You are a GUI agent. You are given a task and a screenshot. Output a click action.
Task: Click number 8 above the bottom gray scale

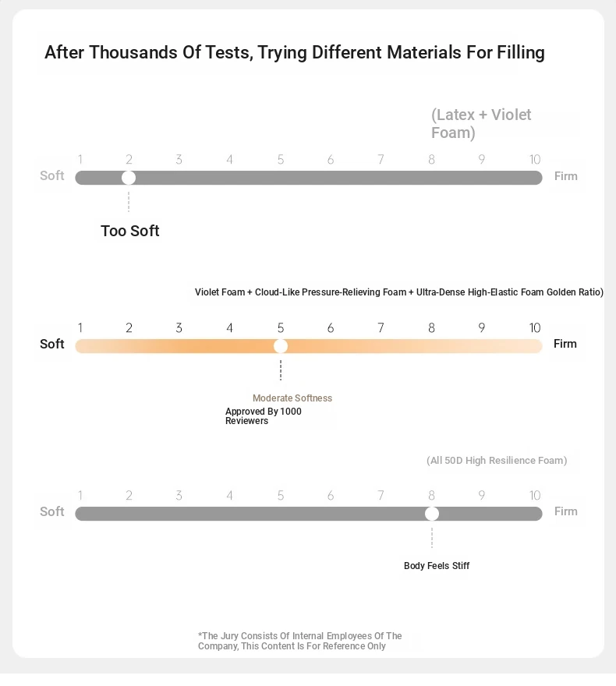pyautogui.click(x=431, y=495)
